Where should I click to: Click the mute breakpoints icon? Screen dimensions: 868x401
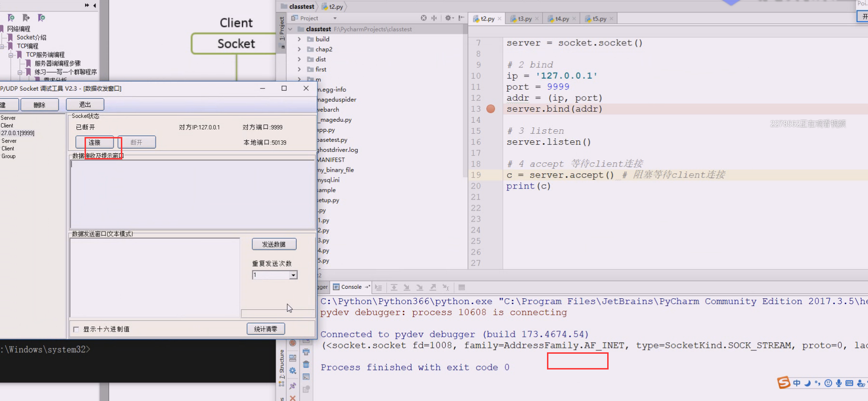(293, 343)
